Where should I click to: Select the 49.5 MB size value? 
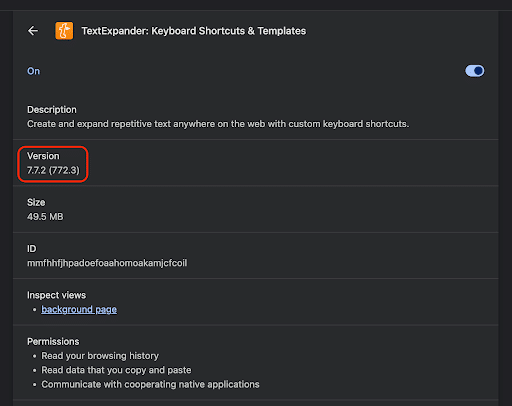(45, 217)
